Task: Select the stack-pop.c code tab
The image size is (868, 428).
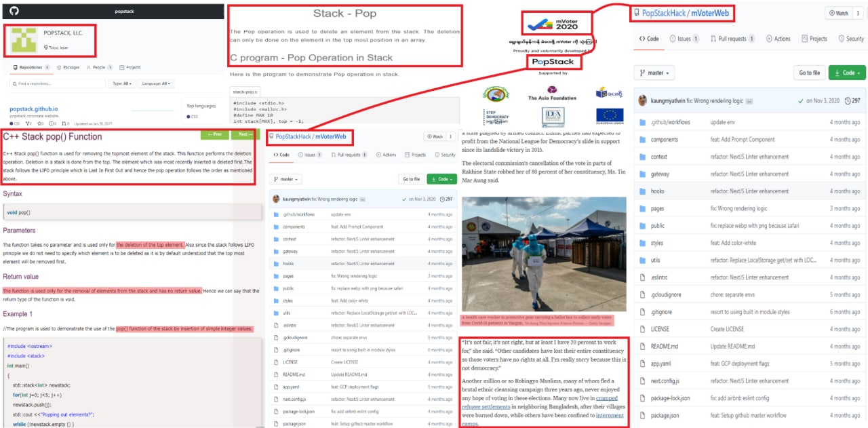Action: (x=245, y=91)
